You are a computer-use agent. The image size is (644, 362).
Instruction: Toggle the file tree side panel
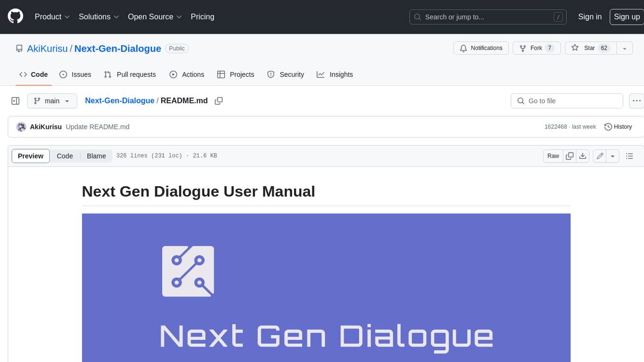click(x=16, y=101)
